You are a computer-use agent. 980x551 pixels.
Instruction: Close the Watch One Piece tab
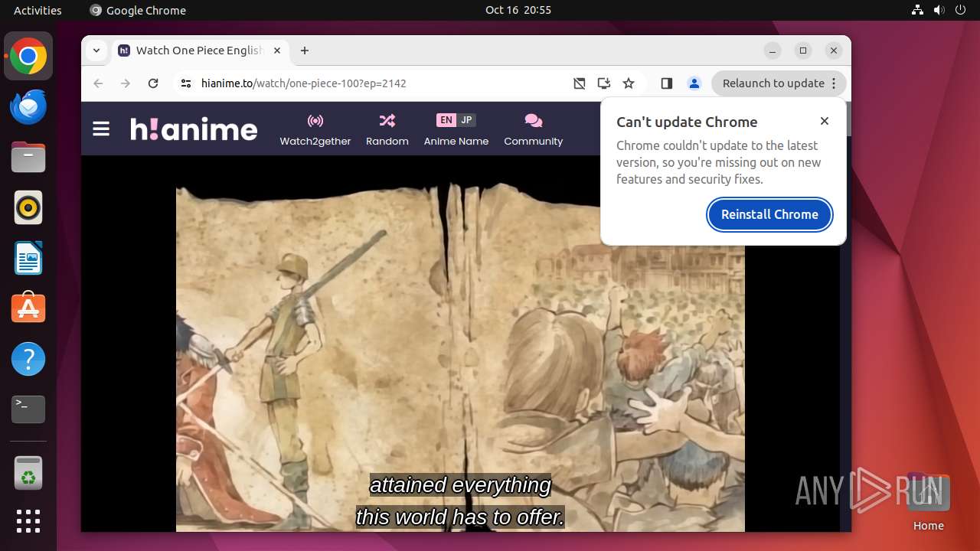(x=277, y=51)
